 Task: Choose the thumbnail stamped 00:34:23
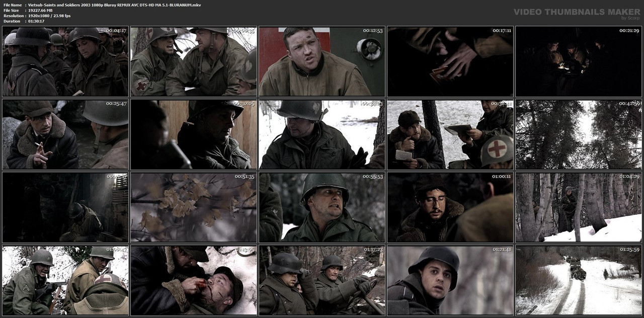coord(322,134)
